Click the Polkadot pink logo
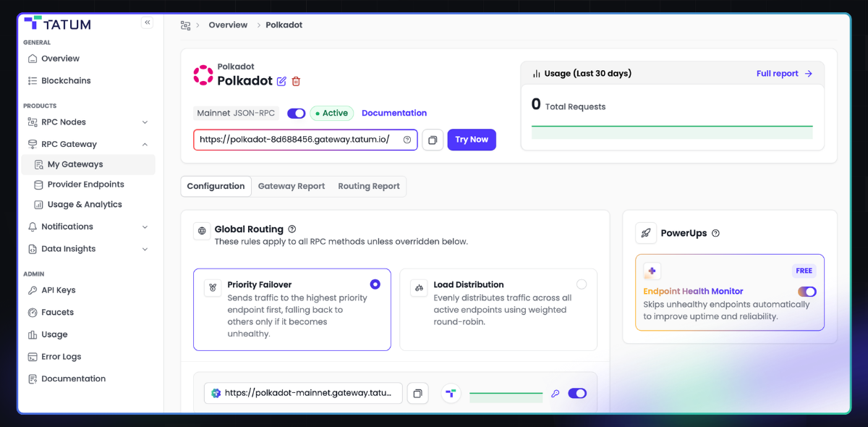Screen dimensions: 868x427 coord(203,75)
